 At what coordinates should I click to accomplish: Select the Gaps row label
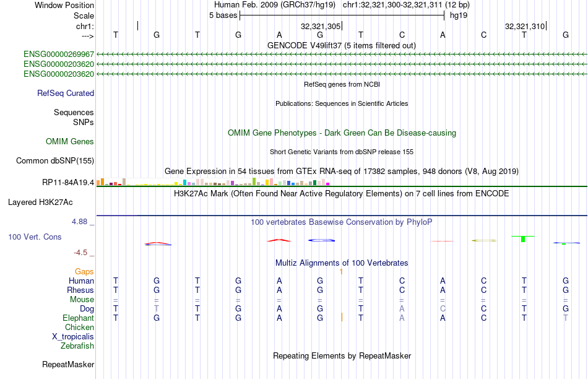pos(84,271)
